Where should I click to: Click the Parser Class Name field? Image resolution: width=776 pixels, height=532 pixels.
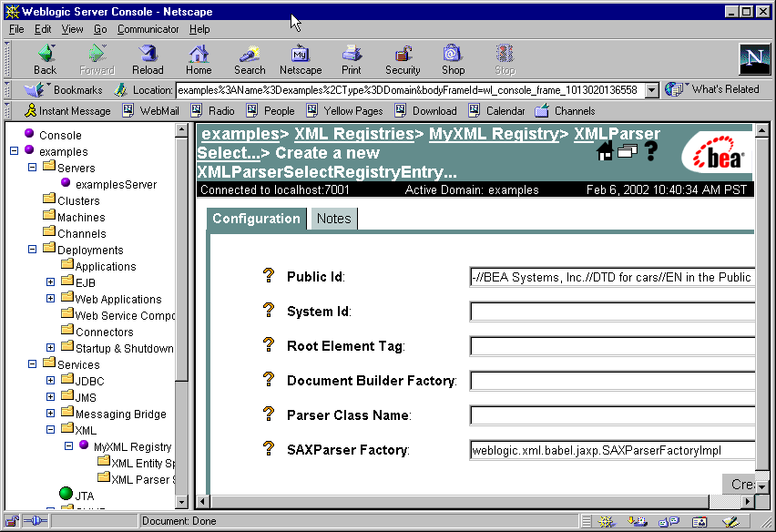[612, 415]
